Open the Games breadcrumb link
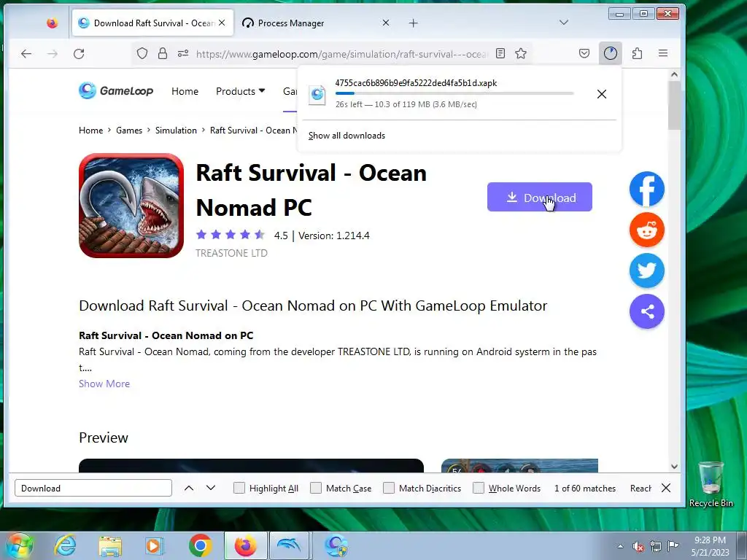This screenshot has width=747, height=560. pos(128,131)
